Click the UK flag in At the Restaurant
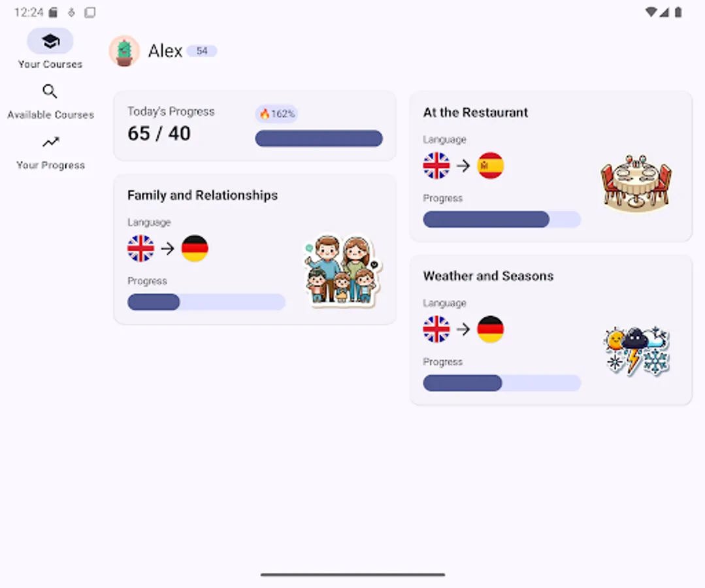Screen dimensions: 705x588 coord(436,166)
